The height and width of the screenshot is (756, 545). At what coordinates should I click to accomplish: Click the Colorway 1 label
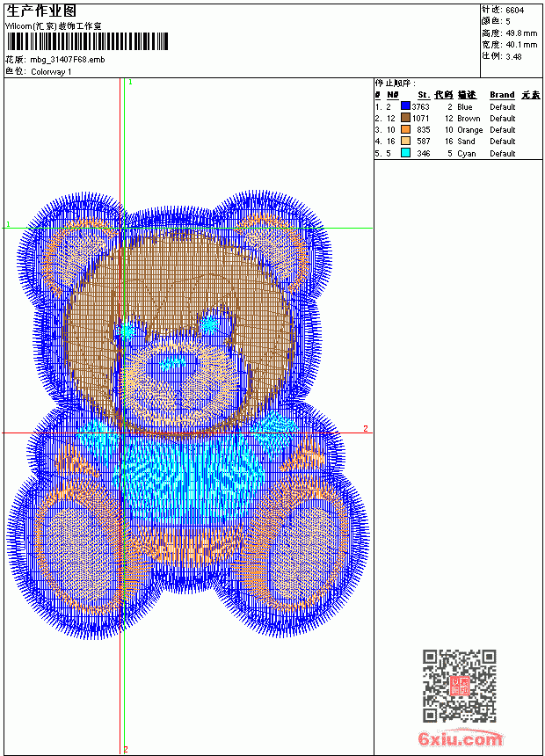(x=51, y=72)
